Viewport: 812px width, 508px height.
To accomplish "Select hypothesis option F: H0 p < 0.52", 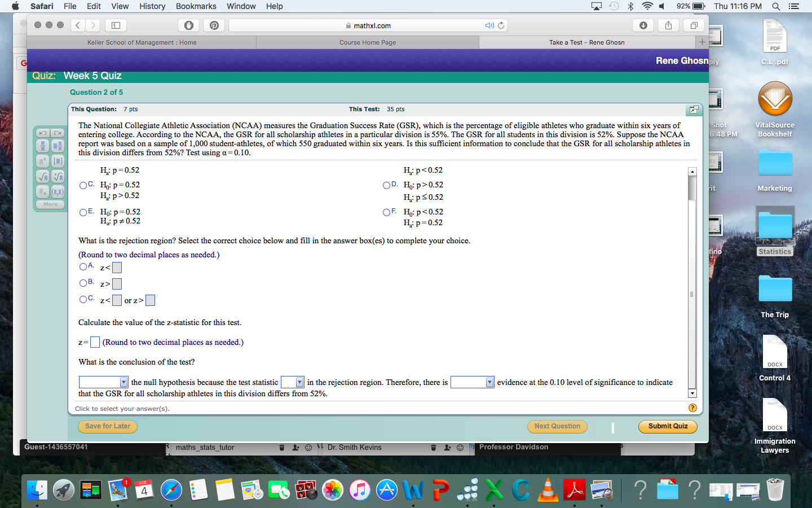I will pyautogui.click(x=386, y=212).
